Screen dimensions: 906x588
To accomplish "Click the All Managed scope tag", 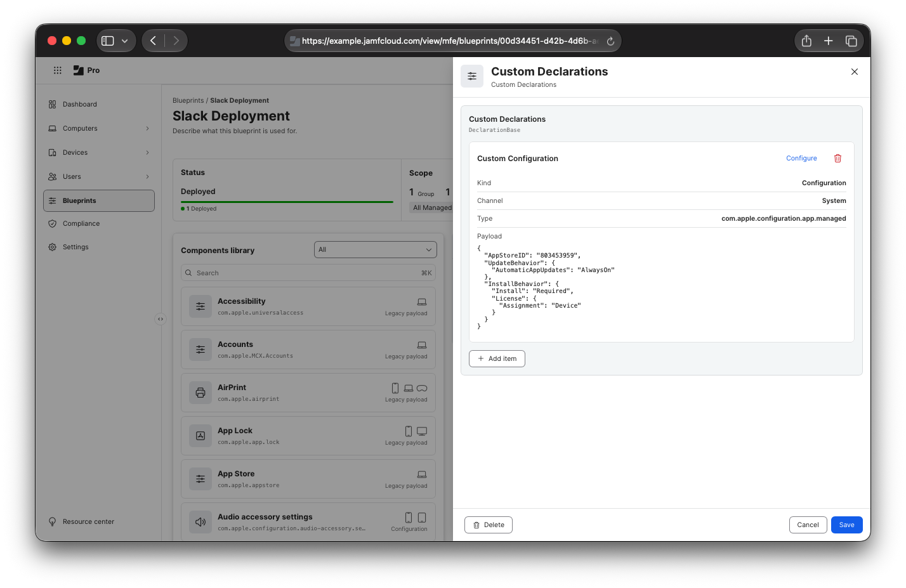I will 432,207.
